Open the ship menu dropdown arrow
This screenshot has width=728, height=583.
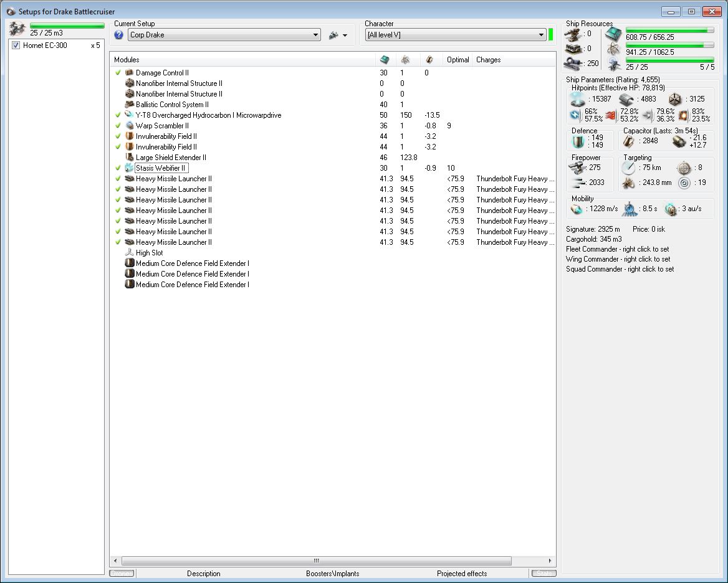pos(345,36)
